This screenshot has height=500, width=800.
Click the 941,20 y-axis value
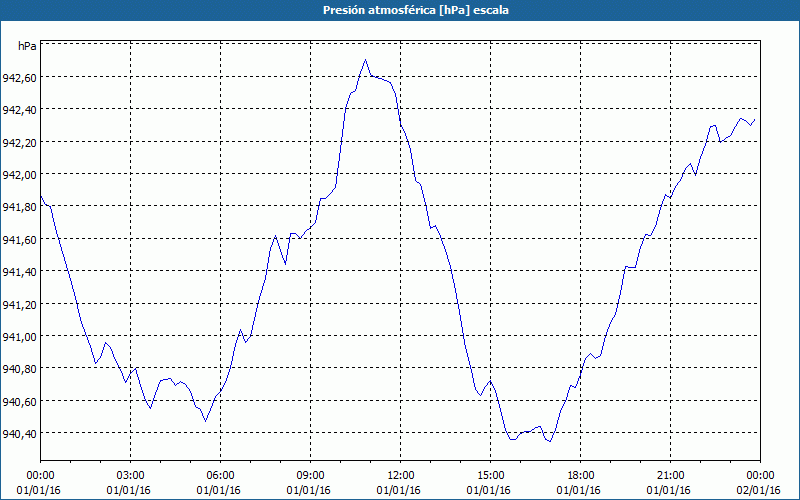point(19,304)
